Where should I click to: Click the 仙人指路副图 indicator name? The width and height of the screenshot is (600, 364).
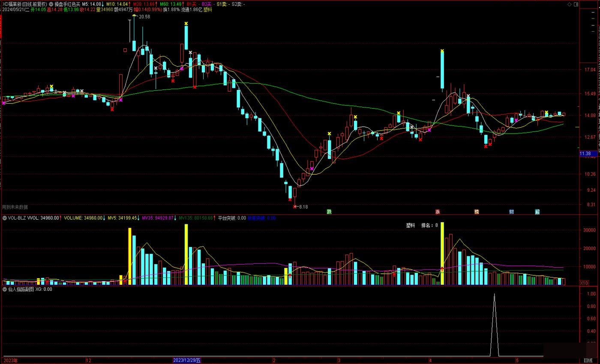(21, 289)
